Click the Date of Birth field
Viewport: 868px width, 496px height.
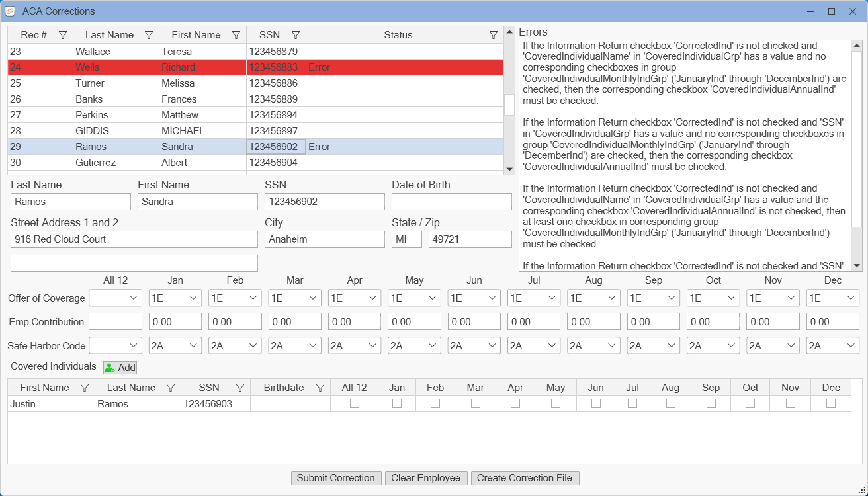[x=452, y=202]
